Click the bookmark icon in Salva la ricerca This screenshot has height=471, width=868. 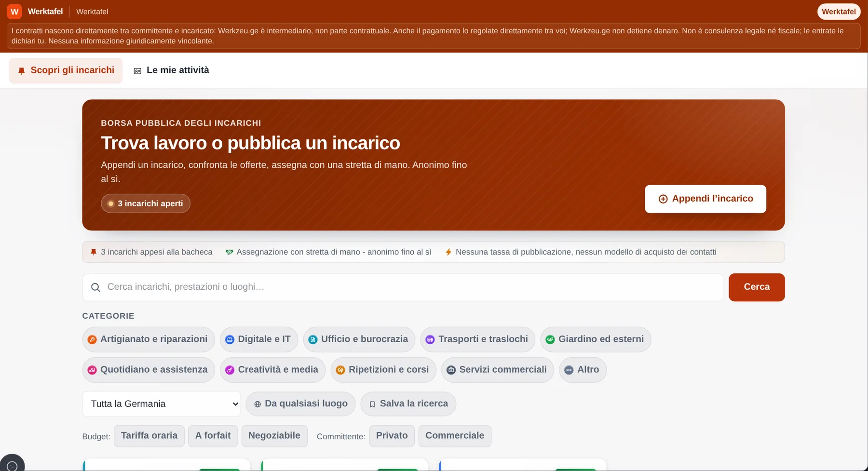coord(372,404)
